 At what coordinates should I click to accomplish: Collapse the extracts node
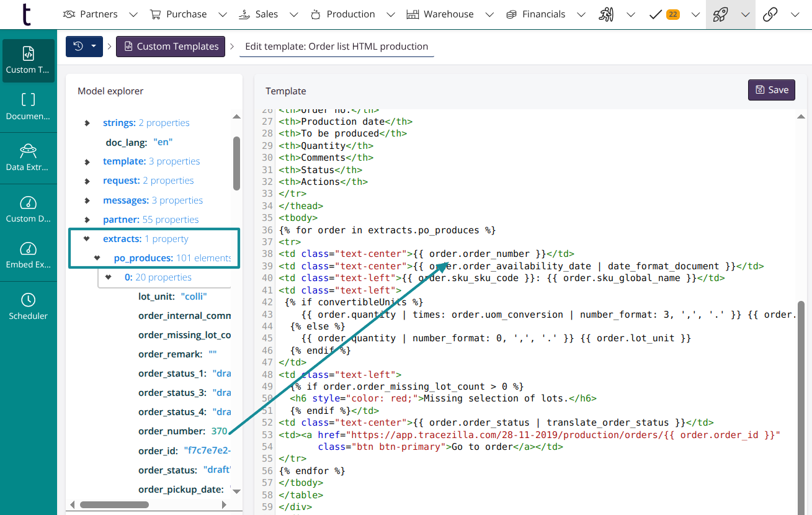point(87,239)
